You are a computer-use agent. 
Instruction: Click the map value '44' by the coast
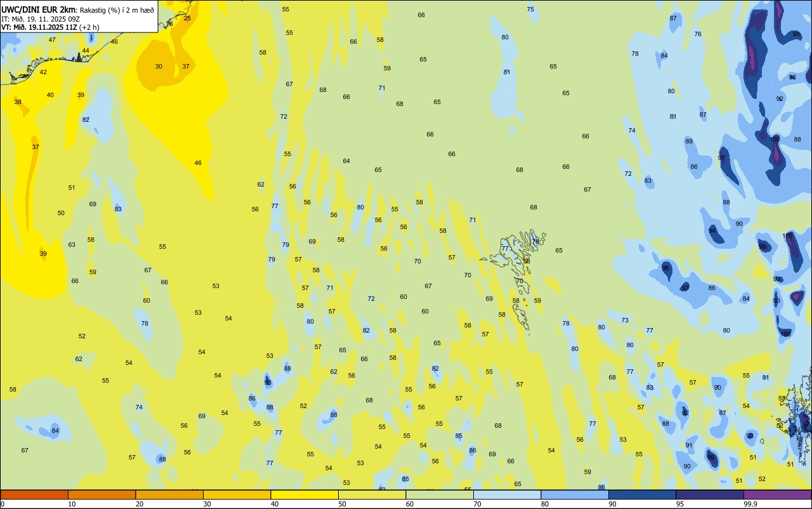[86, 50]
